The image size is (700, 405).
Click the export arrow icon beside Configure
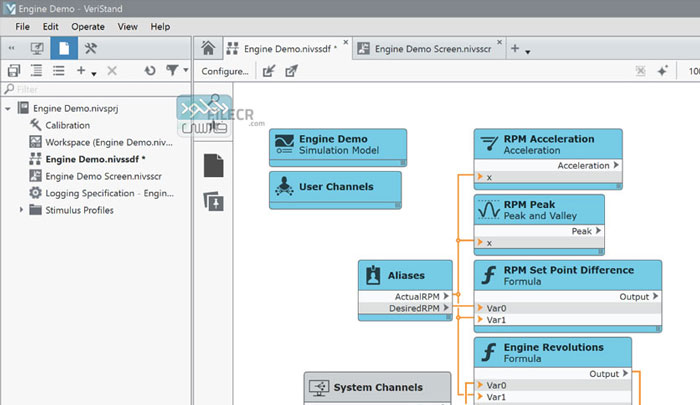point(291,71)
